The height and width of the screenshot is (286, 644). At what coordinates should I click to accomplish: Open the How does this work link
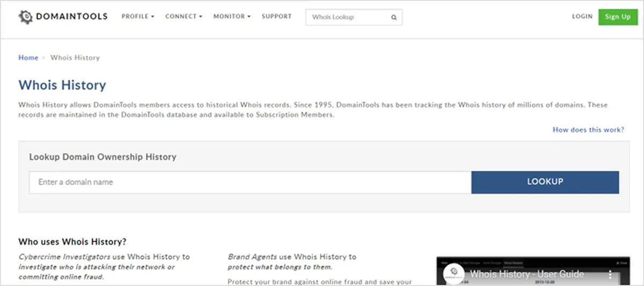[588, 130]
